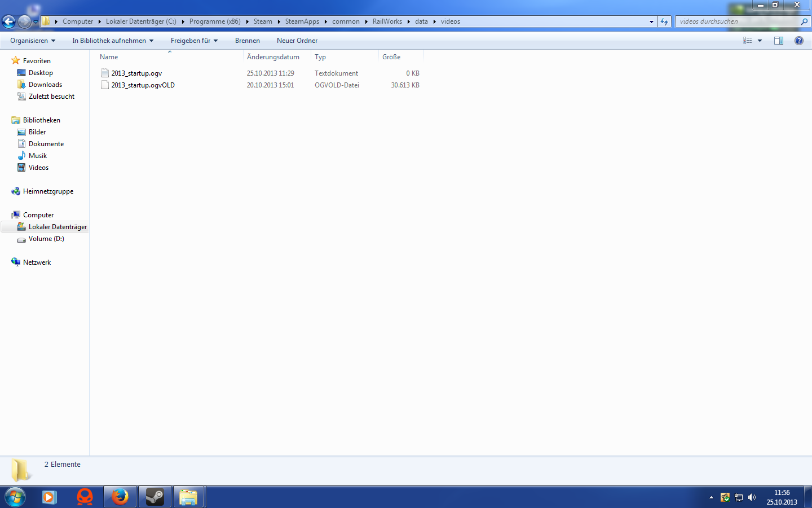The image size is (812, 508).
Task: Sort files by the Name column
Action: coord(169,57)
